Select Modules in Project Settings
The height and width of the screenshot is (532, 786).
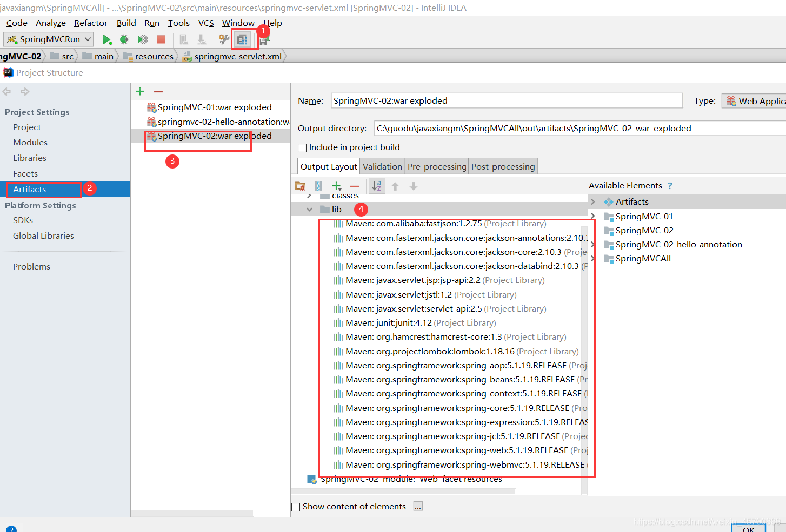[30, 142]
